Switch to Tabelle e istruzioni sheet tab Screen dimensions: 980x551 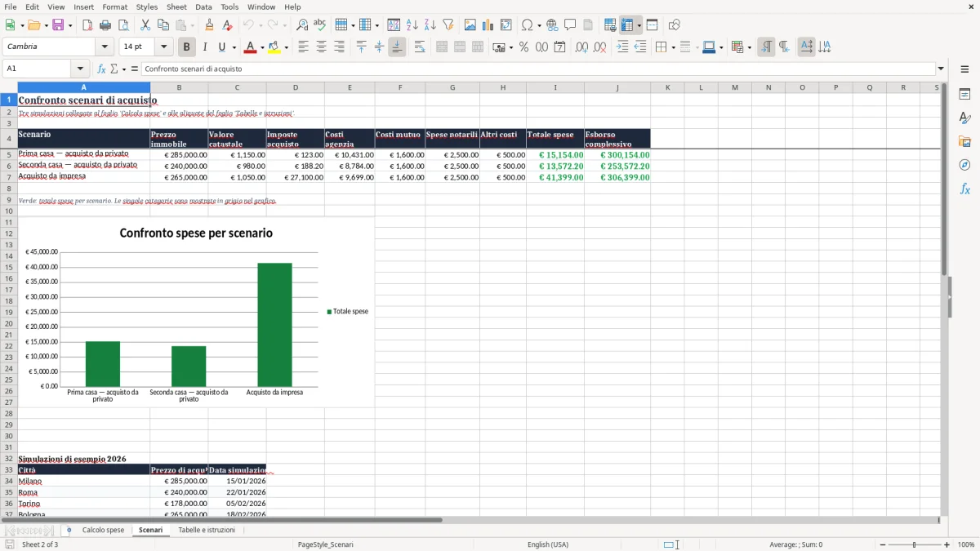(207, 530)
